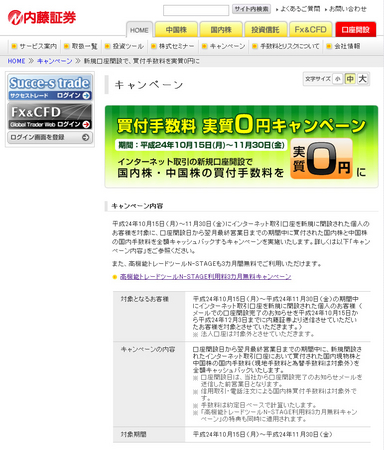Open the 中国株 tab
Screen dimensions: 384x450
(176, 30)
